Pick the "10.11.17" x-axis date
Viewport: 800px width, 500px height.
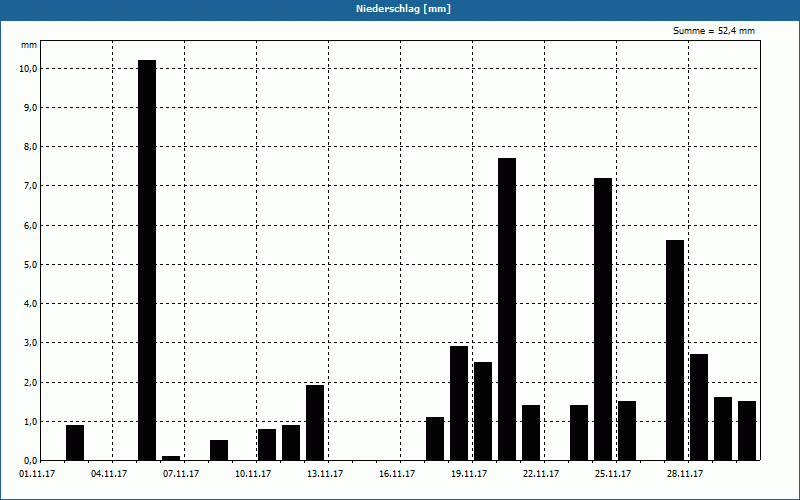click(253, 474)
